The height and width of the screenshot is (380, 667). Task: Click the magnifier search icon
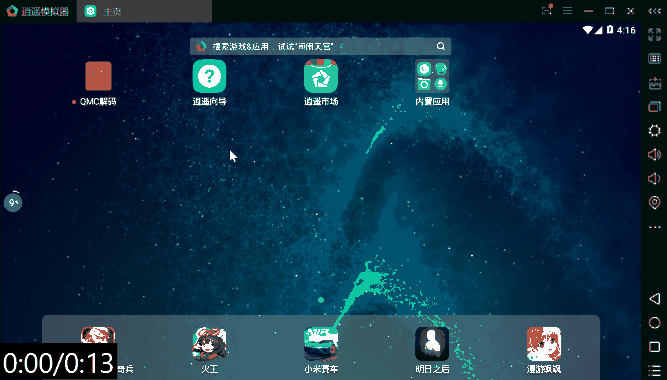coord(441,46)
